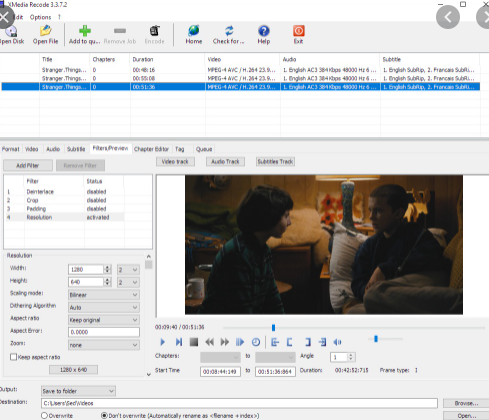Click the Browse destination button

tap(466, 403)
